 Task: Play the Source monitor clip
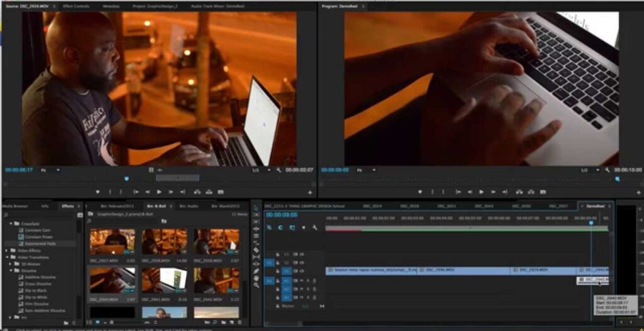[x=158, y=192]
